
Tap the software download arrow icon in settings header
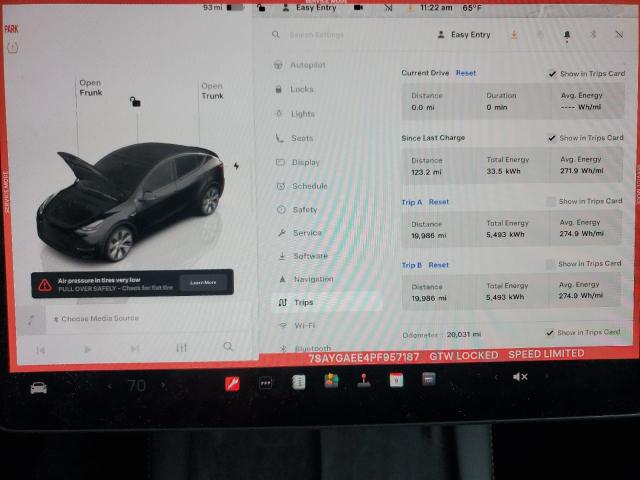pyautogui.click(x=514, y=35)
